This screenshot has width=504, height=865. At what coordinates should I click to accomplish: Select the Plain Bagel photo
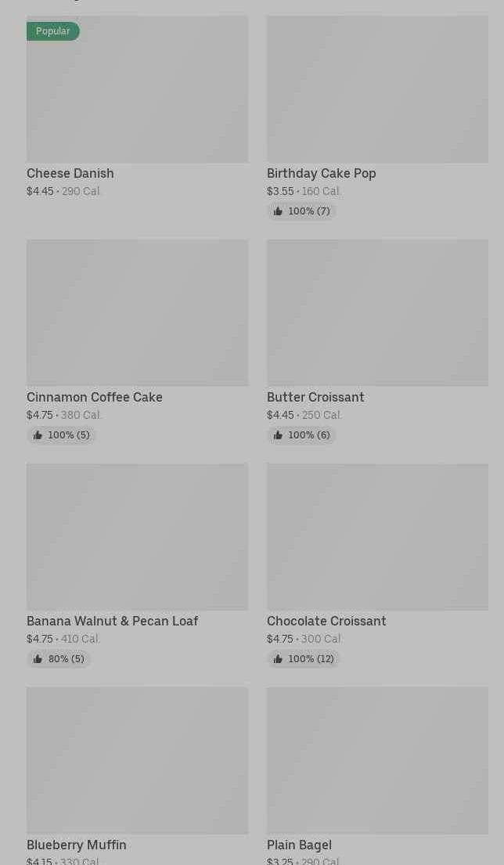[x=377, y=761]
